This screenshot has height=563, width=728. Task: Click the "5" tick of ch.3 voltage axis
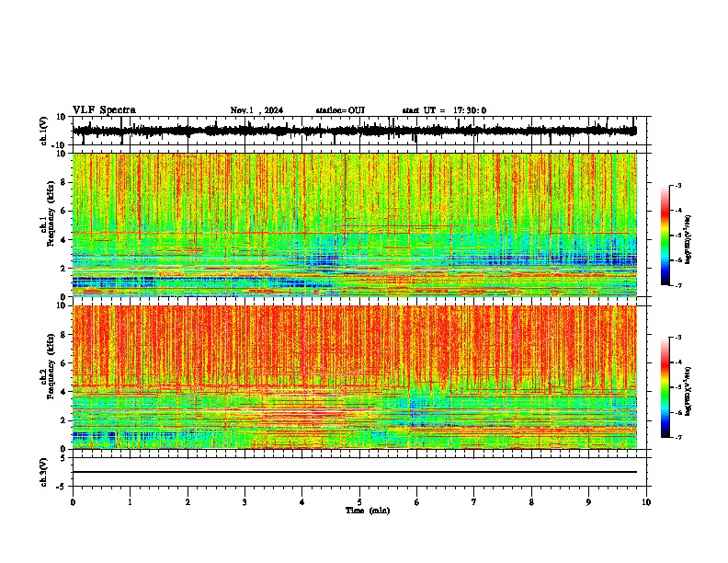tap(64, 458)
